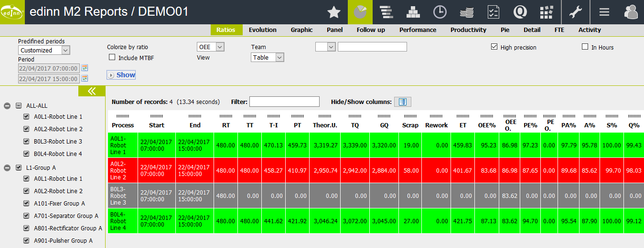Open Colorize by ratio OEE dropdown
Viewport: 644px width, 248px height.
(211, 47)
